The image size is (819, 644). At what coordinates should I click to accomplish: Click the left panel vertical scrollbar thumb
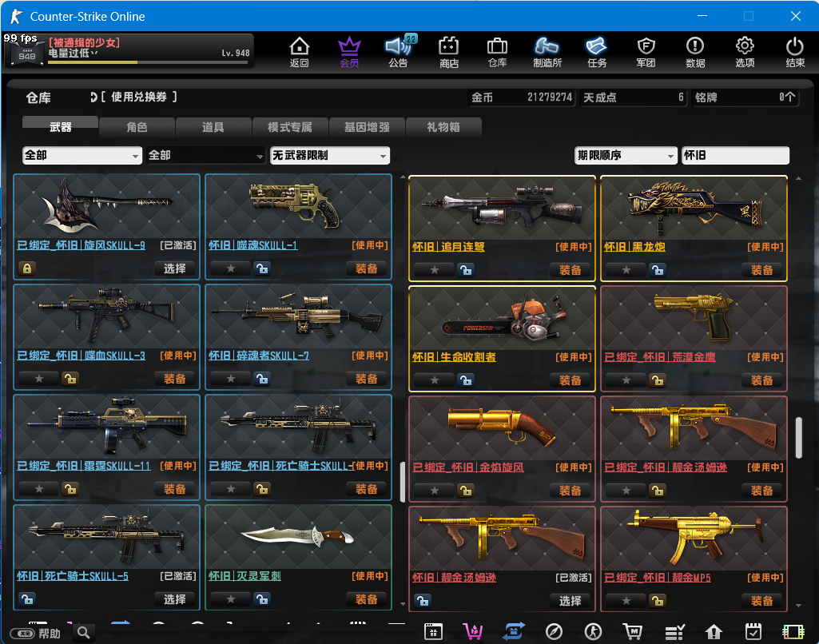click(x=403, y=482)
